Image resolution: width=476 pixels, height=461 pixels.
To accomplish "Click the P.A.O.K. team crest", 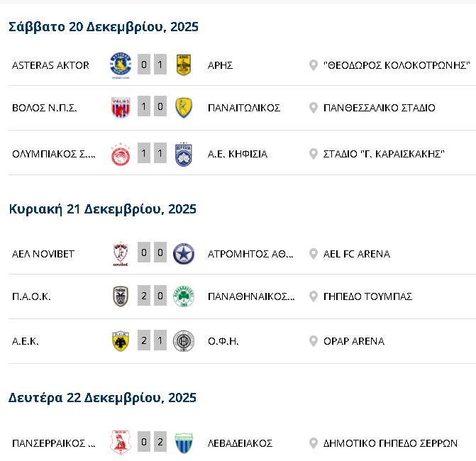I will click(121, 296).
